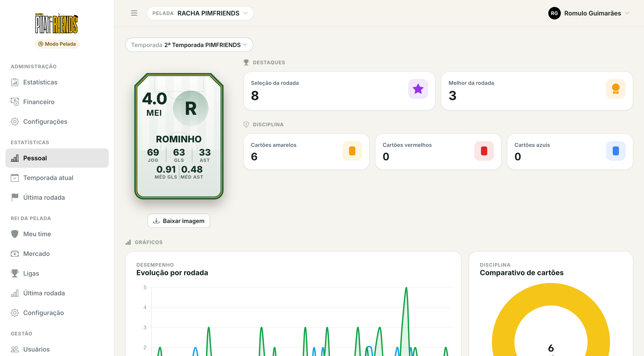Image resolution: width=644 pixels, height=356 pixels.
Task: Click the Financeiro money icon
Action: coord(15,102)
